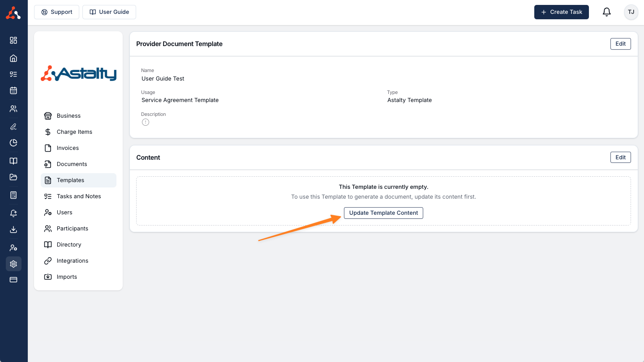Open the Business settings section
Image resolution: width=644 pixels, height=362 pixels.
[78, 116]
